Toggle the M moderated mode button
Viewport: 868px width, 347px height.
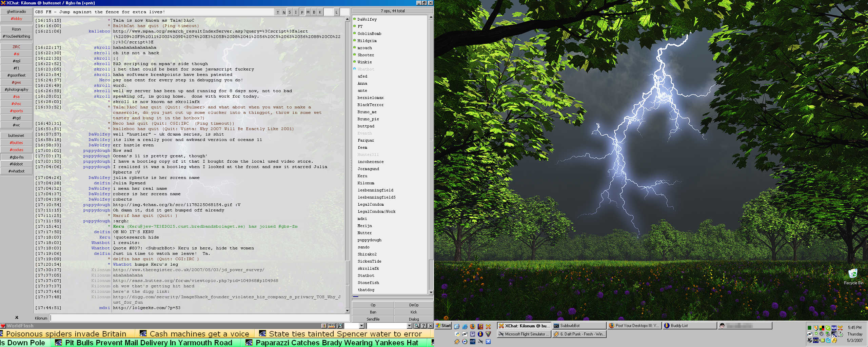pyautogui.click(x=308, y=12)
